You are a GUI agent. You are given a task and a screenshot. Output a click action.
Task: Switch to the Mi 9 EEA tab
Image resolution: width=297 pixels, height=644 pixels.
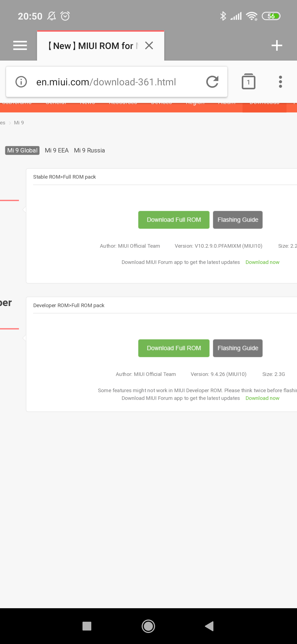(57, 150)
